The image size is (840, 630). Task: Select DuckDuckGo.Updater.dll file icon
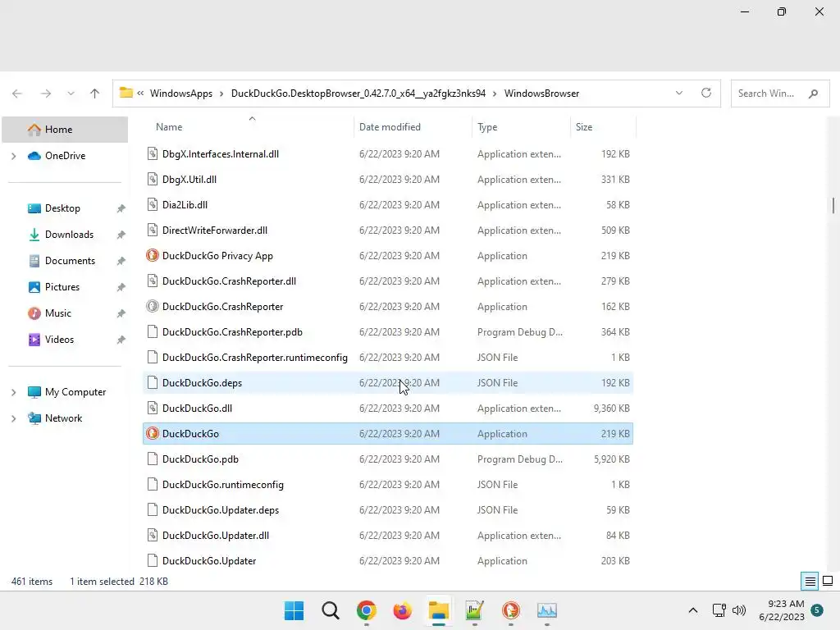pyautogui.click(x=153, y=535)
